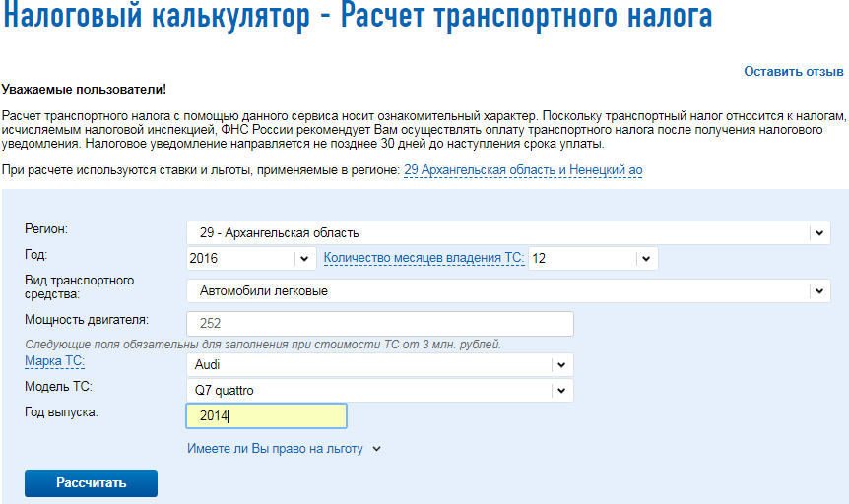Click the Имеете ли Вы право на льготу link
The image size is (849, 504).
[275, 449]
